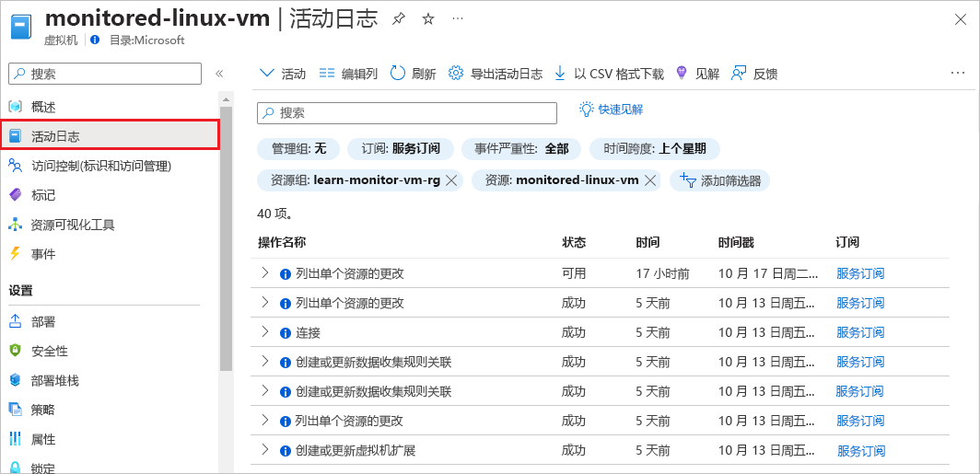Expand the 连接 row
This screenshot has height=474, width=980.
pos(265,331)
